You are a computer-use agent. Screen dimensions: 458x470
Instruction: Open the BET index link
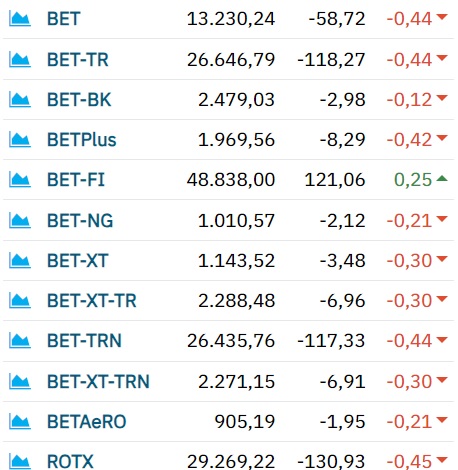tap(64, 19)
